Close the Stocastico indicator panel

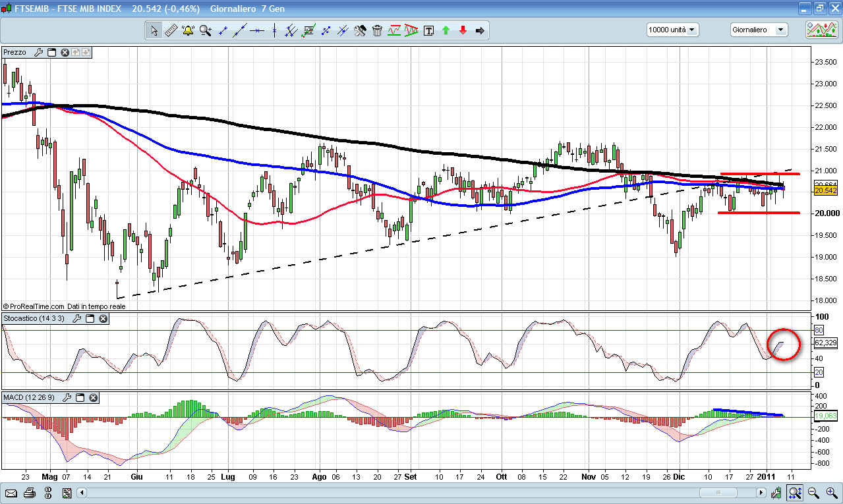coord(103,319)
